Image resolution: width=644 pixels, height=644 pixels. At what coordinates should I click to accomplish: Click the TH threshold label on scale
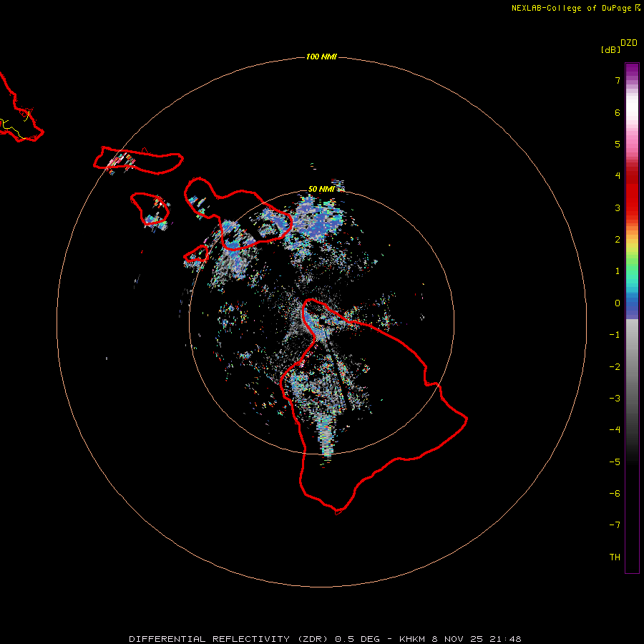point(615,557)
